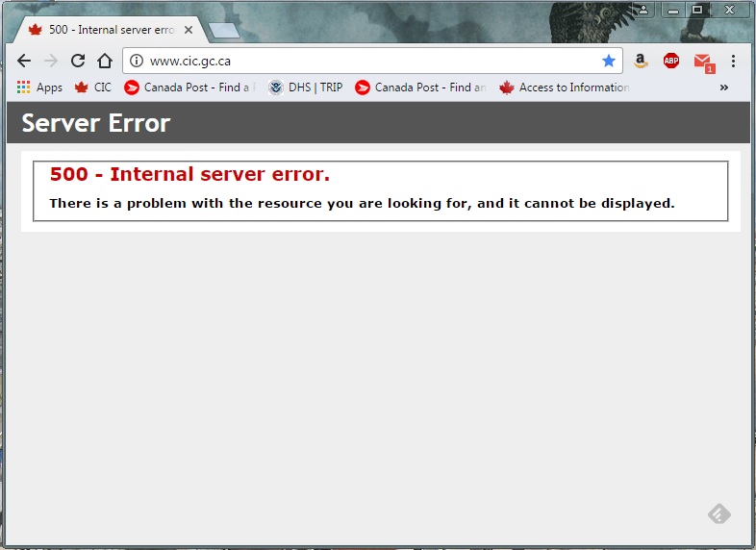Click the browser back arrow

point(24,61)
